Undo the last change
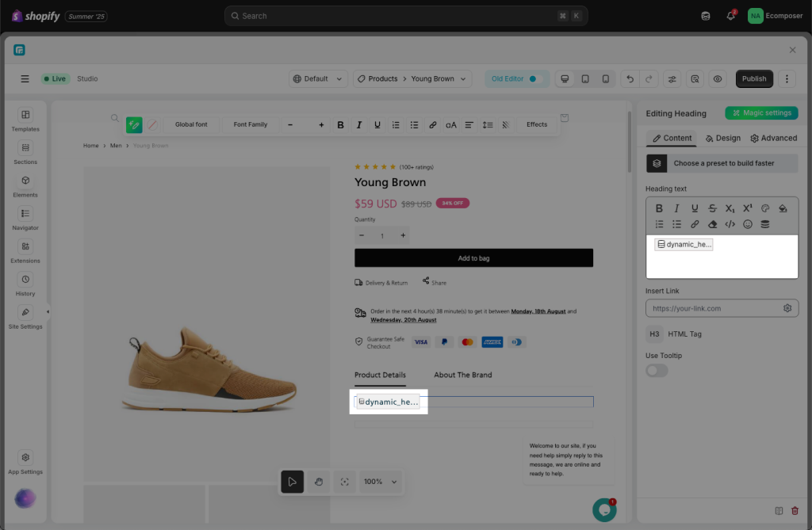The height and width of the screenshot is (530, 812). coord(630,78)
